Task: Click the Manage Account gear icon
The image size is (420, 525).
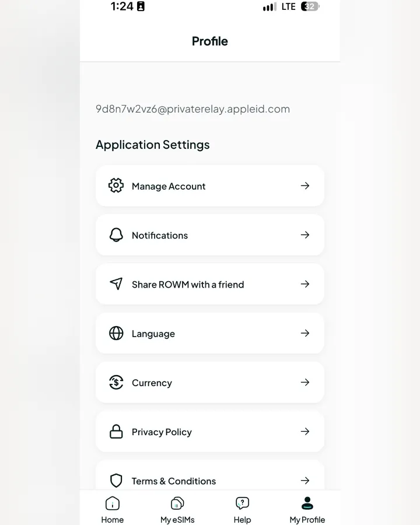Action: 116,185
